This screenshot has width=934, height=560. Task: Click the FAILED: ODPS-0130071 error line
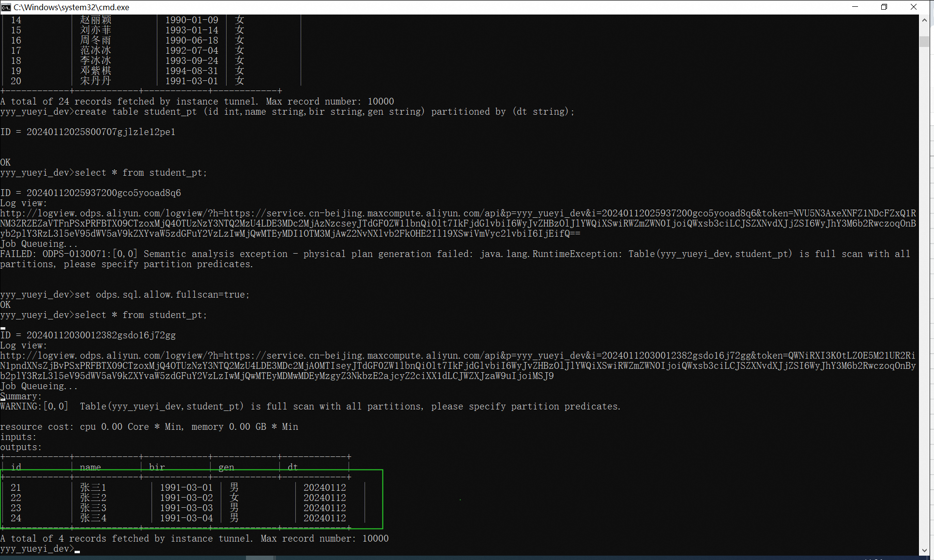tap(455, 259)
